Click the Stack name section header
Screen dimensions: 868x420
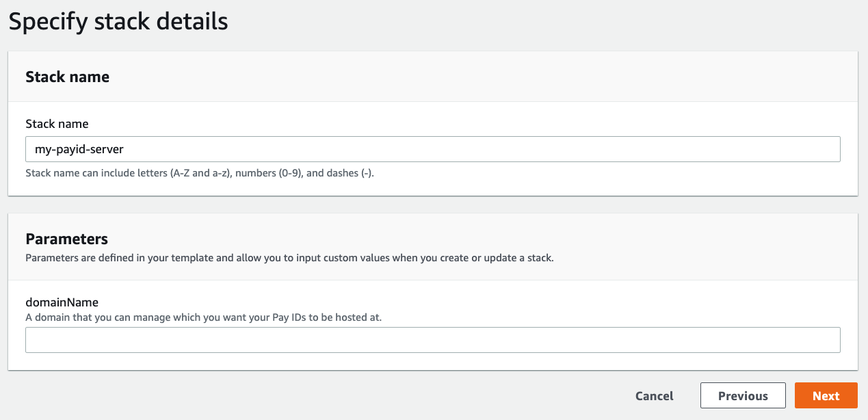click(x=67, y=77)
